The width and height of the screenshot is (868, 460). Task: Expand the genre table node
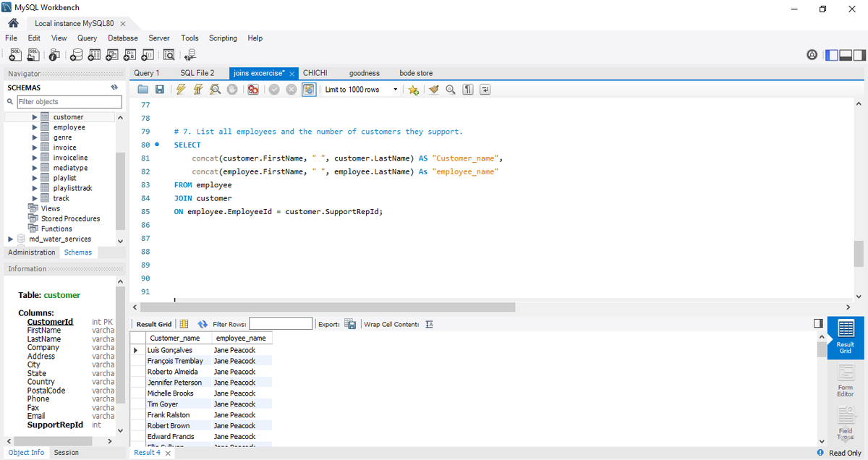coord(34,137)
